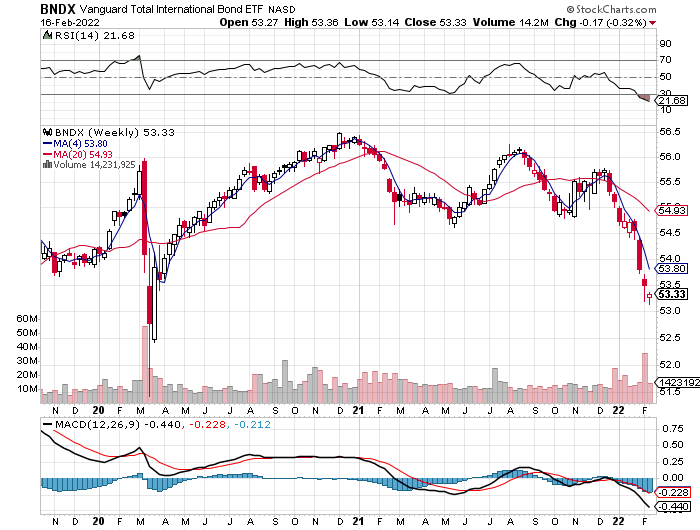The width and height of the screenshot is (700, 530).
Task: Click the NASD exchange label
Action: click(x=282, y=9)
